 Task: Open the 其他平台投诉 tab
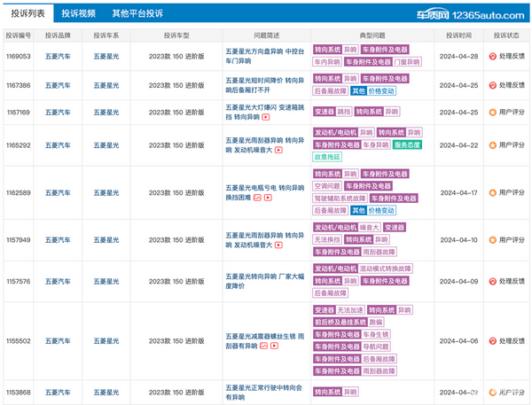coord(137,13)
